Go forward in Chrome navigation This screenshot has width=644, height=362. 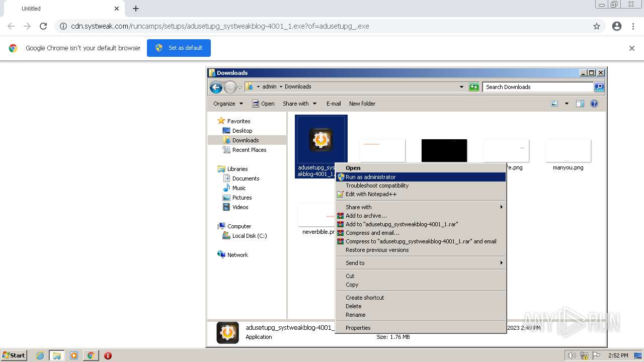tap(27, 26)
